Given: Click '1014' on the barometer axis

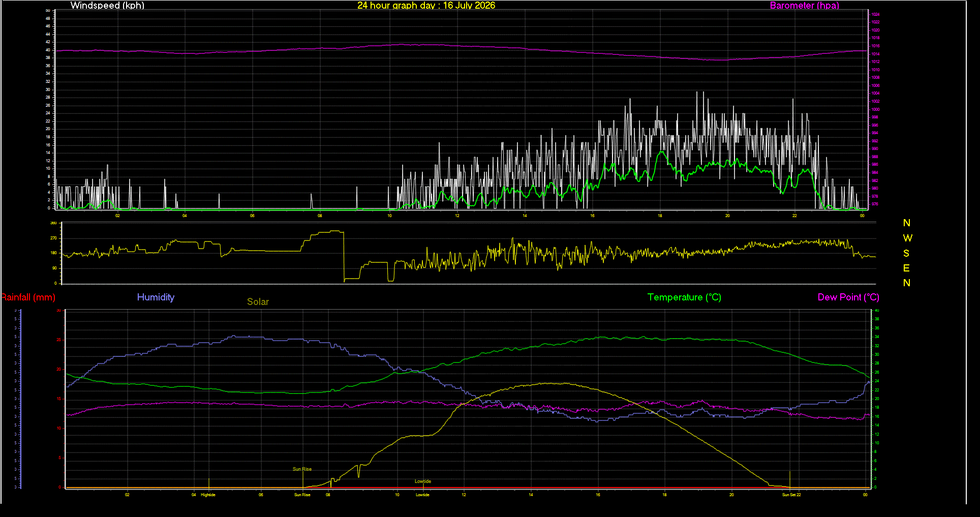Looking at the screenshot, I should tap(875, 54).
